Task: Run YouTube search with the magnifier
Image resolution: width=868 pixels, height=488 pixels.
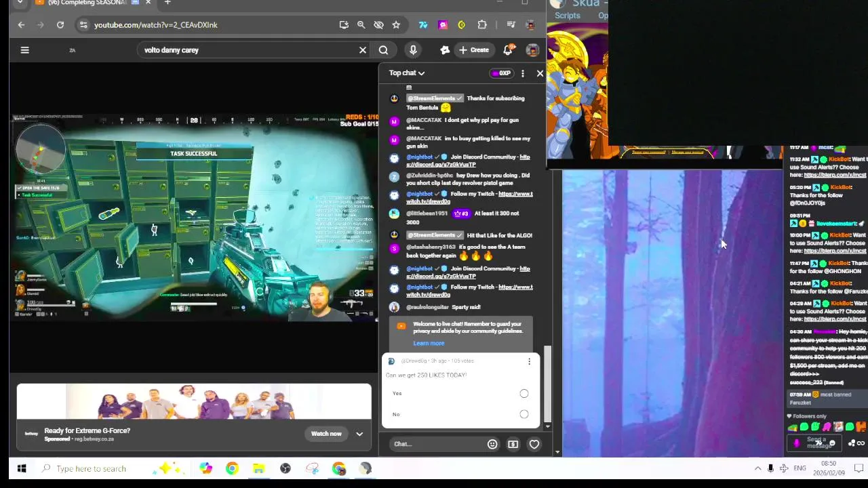Action: click(x=383, y=50)
